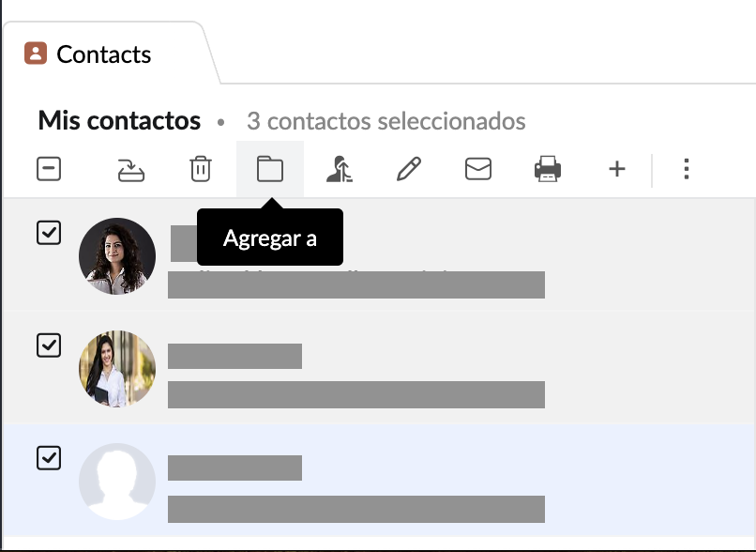Screen dimensions: 756x552
Task: Print selected contacts with printer icon
Action: click(548, 169)
